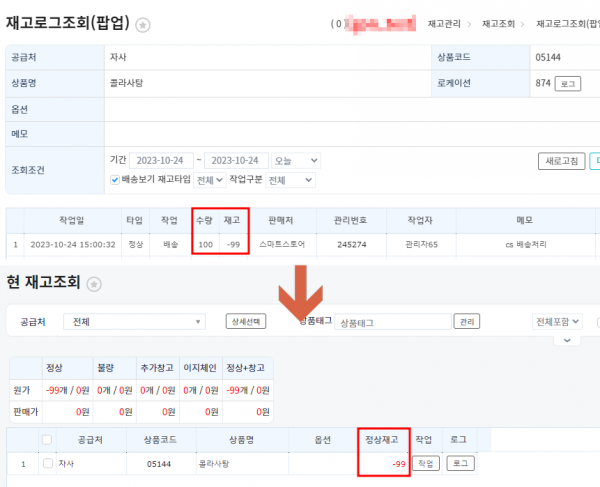
Task: Click the 로그 button beside location 874
Action: (567, 84)
